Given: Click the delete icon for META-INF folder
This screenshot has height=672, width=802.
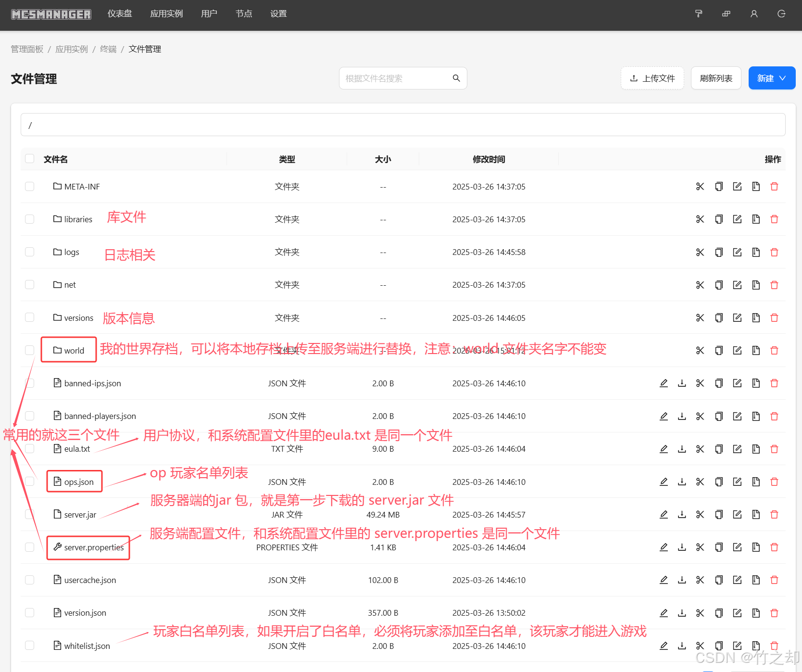Looking at the screenshot, I should coord(774,187).
